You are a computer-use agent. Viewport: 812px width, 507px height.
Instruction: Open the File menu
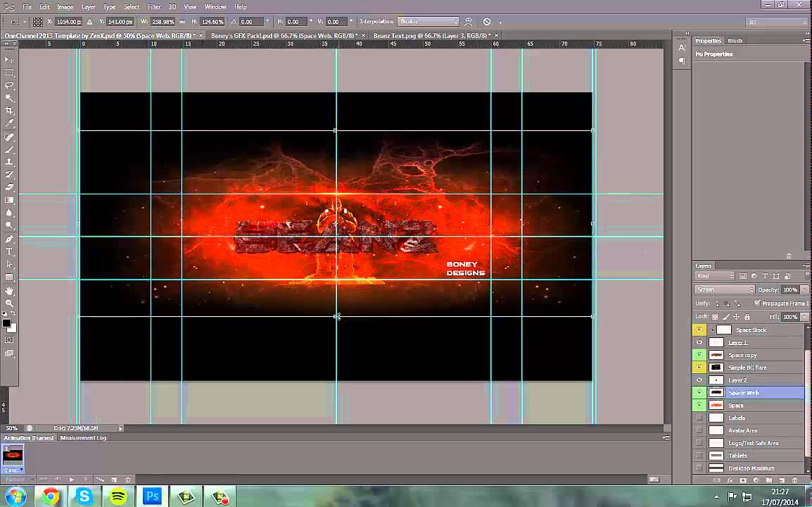coord(27,7)
